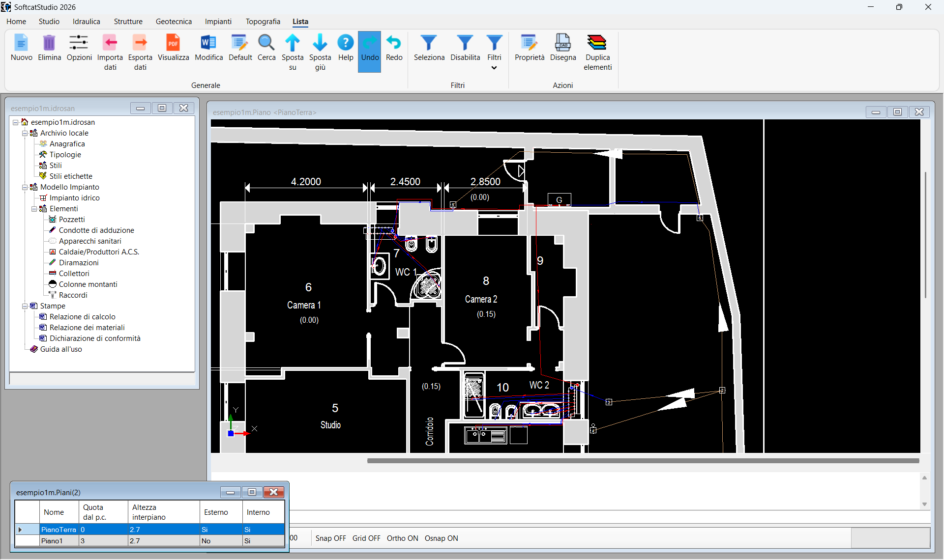The height and width of the screenshot is (560, 944).
Task: Collapse Modello Impianto node
Action: (25, 187)
